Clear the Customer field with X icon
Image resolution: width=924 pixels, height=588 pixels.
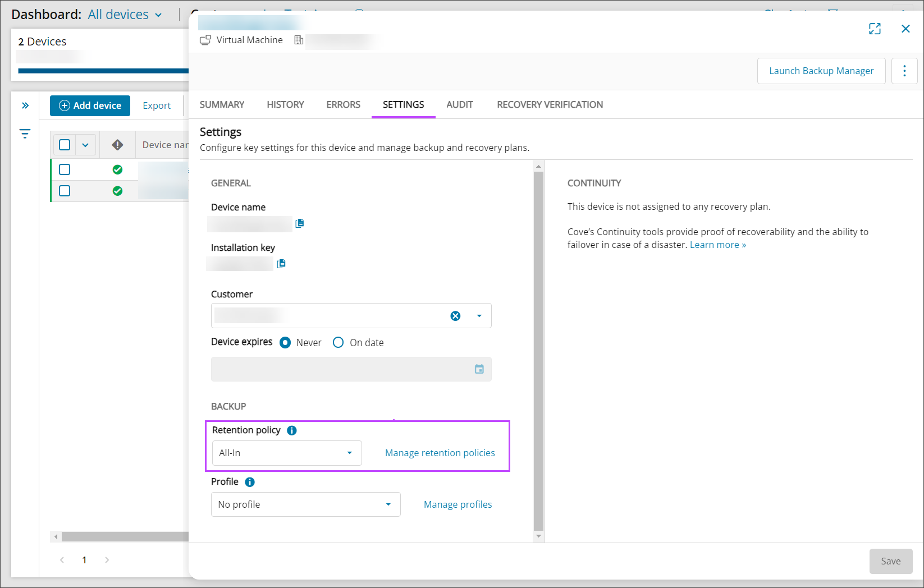[455, 316]
